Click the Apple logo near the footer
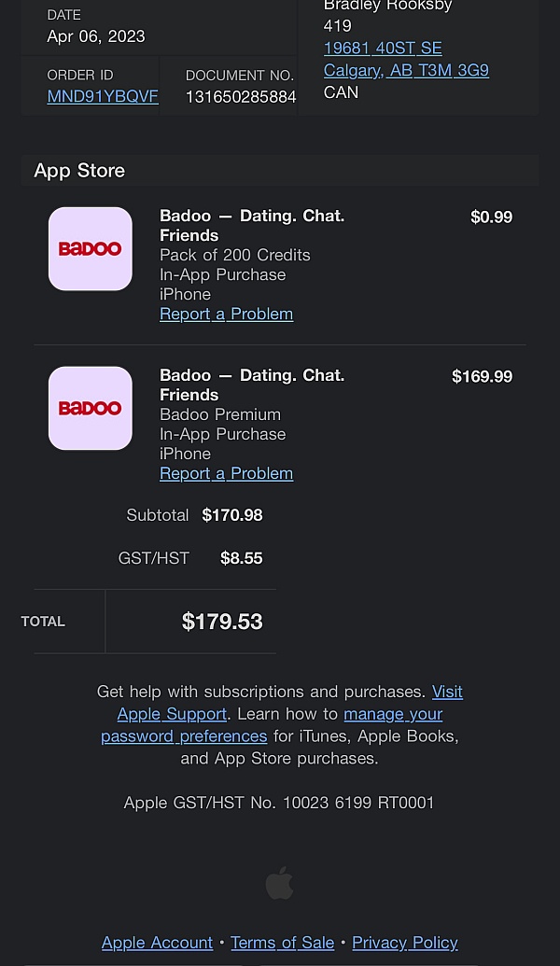This screenshot has height=966, width=560. [279, 882]
